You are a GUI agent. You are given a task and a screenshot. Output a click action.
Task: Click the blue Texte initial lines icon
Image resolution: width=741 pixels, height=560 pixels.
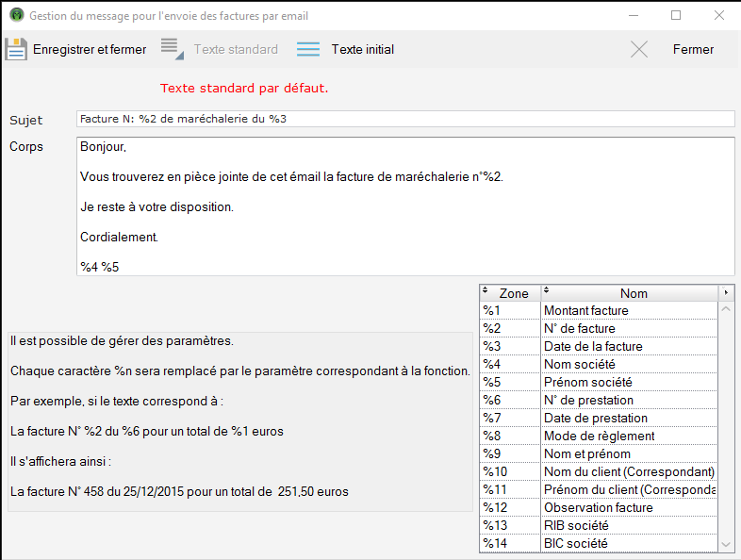pyautogui.click(x=308, y=49)
